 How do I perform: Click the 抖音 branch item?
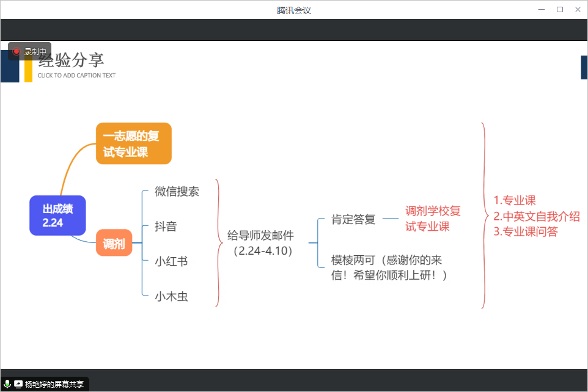166,227
